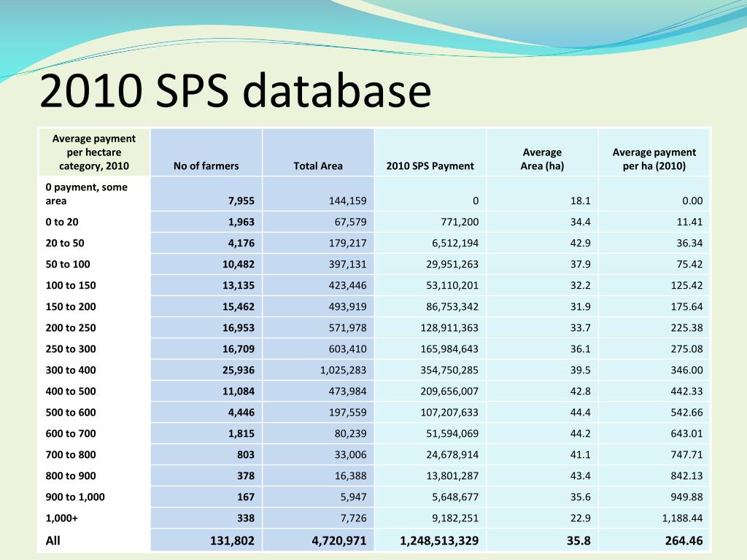Select the 'Total Area' column header
This screenshot has width=747, height=560.
pyautogui.click(x=318, y=166)
